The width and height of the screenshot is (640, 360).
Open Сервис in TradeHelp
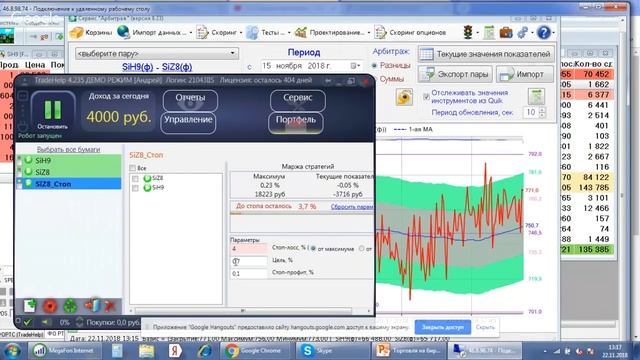(x=298, y=100)
